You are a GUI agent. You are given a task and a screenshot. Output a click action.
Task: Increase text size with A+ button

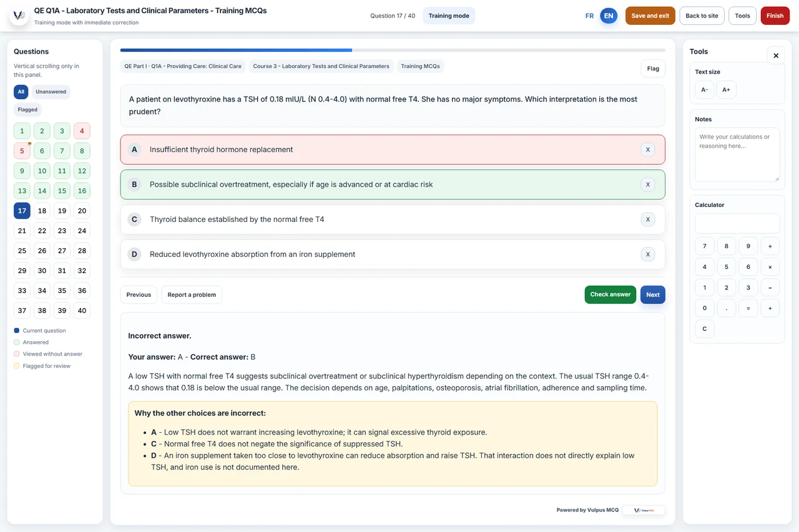click(726, 90)
